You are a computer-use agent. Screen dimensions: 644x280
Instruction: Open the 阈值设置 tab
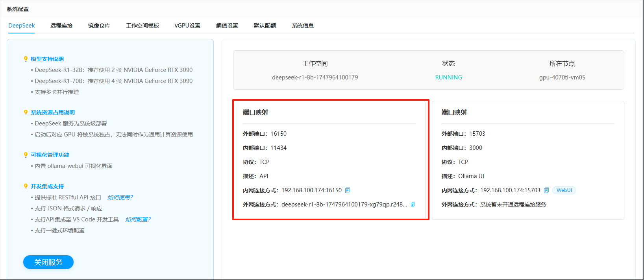[227, 26]
